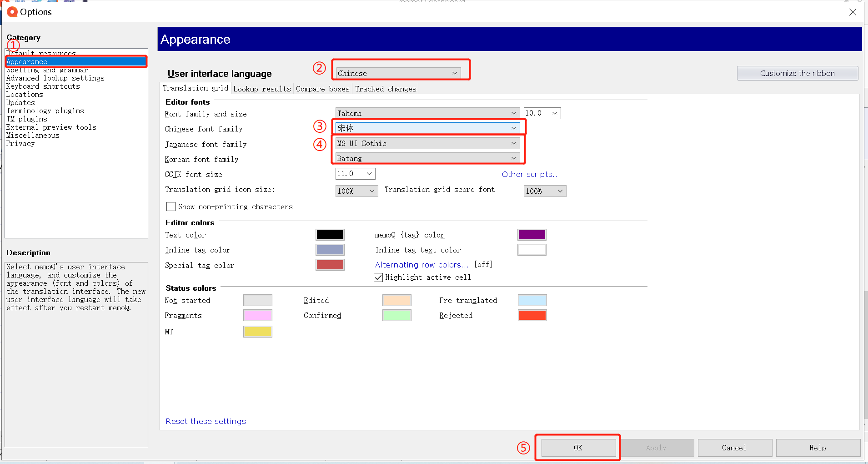This screenshot has width=868, height=464.
Task: Switch to Lookup results tab
Action: [x=262, y=89]
